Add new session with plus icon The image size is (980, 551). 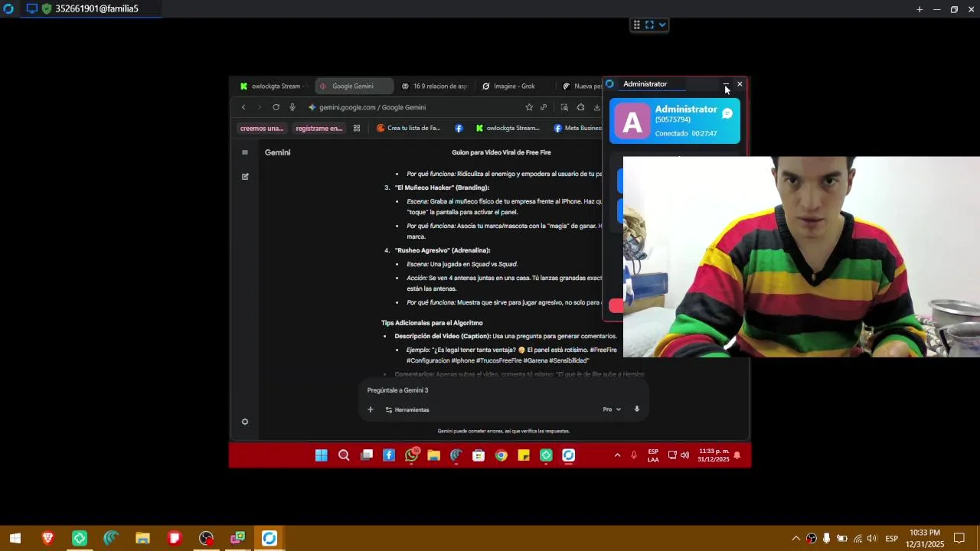(920, 9)
